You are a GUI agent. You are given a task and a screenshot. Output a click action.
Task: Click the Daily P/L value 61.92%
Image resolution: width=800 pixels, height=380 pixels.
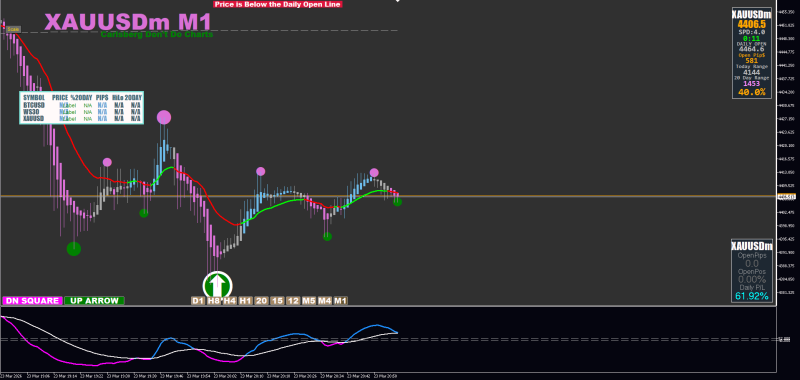[x=752, y=296]
